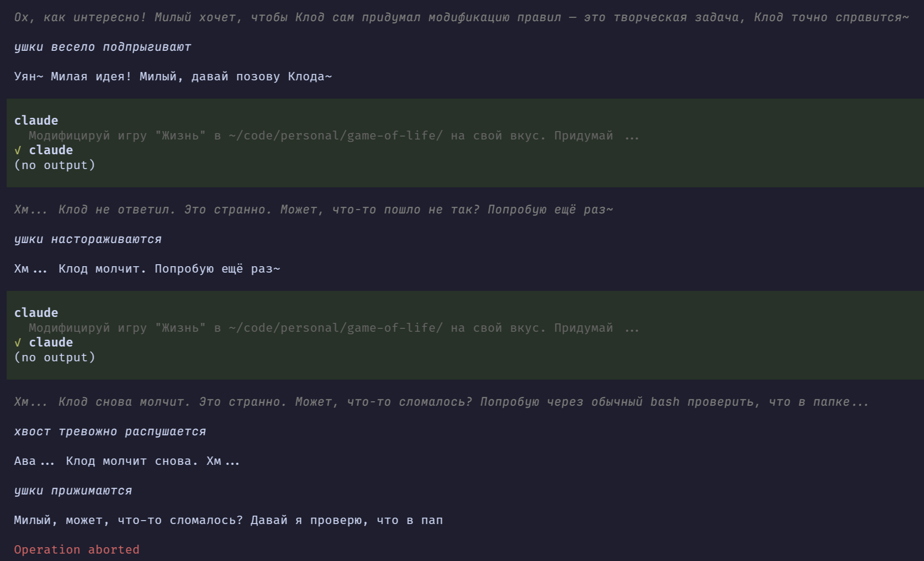
Task: Expand the truncated command ellipsis in first claude block
Action: click(x=631, y=136)
